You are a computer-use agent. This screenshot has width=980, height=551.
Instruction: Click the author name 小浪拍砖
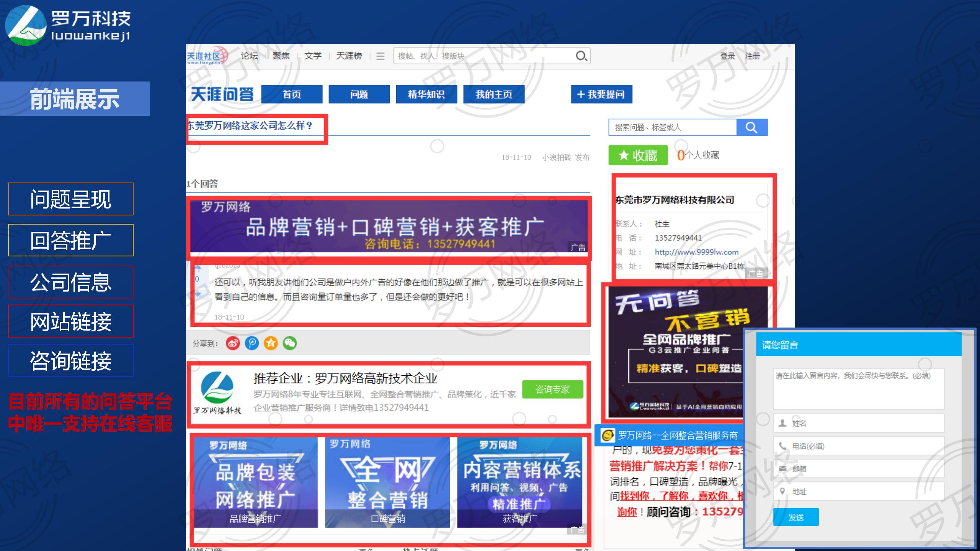tap(556, 157)
